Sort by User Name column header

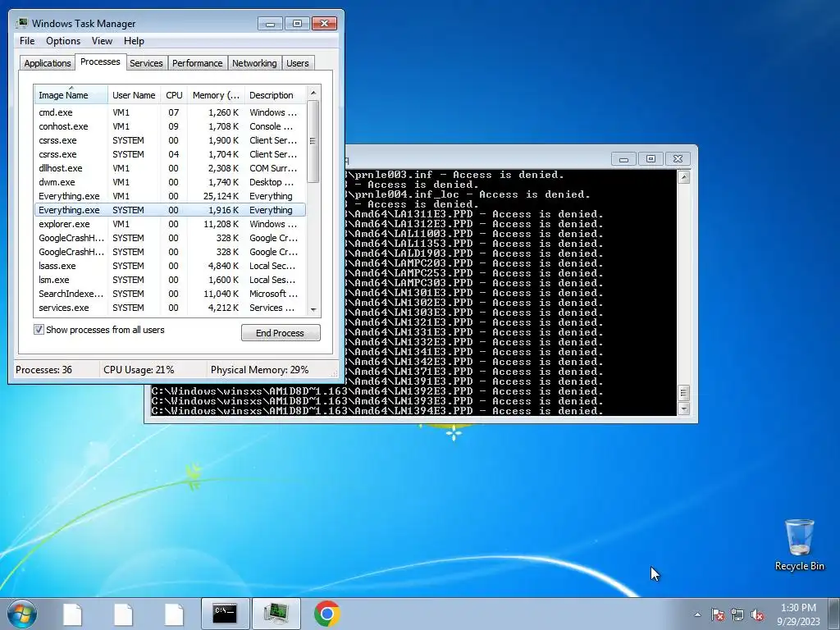134,95
